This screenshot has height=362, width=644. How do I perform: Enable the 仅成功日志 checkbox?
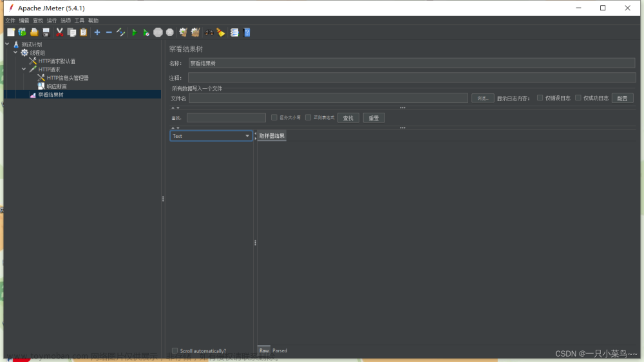pyautogui.click(x=578, y=98)
